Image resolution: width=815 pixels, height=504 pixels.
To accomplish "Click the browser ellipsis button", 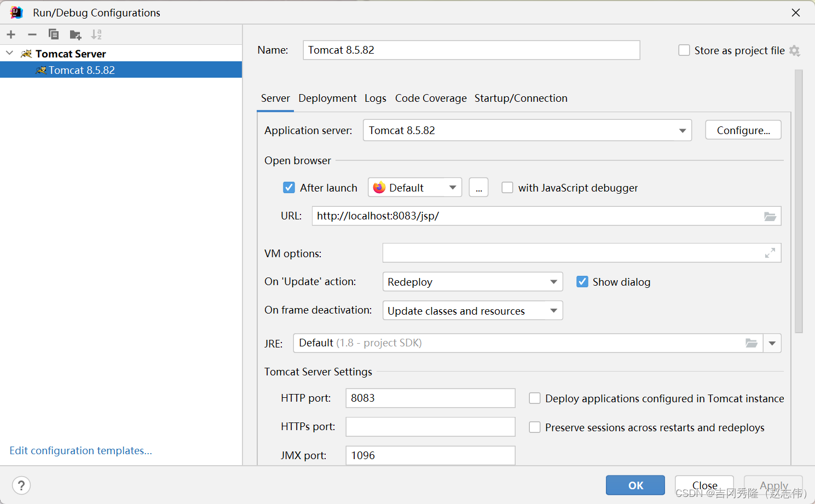I will point(478,188).
